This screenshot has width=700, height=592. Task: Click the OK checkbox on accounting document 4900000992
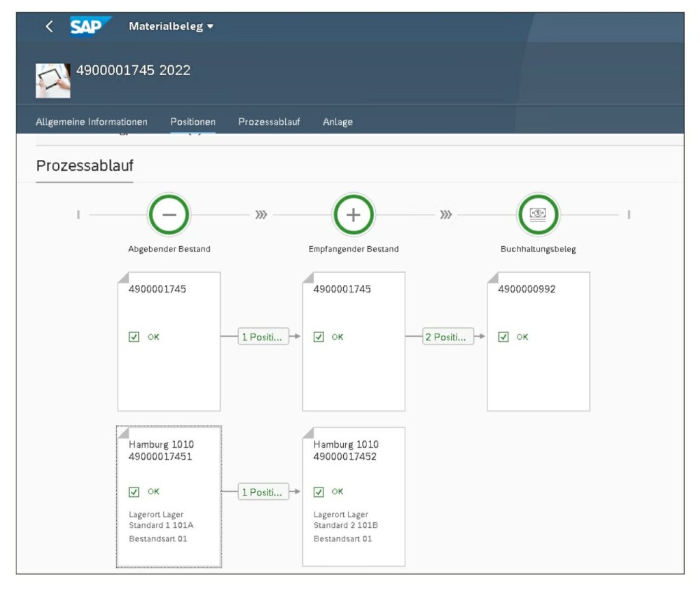[504, 337]
